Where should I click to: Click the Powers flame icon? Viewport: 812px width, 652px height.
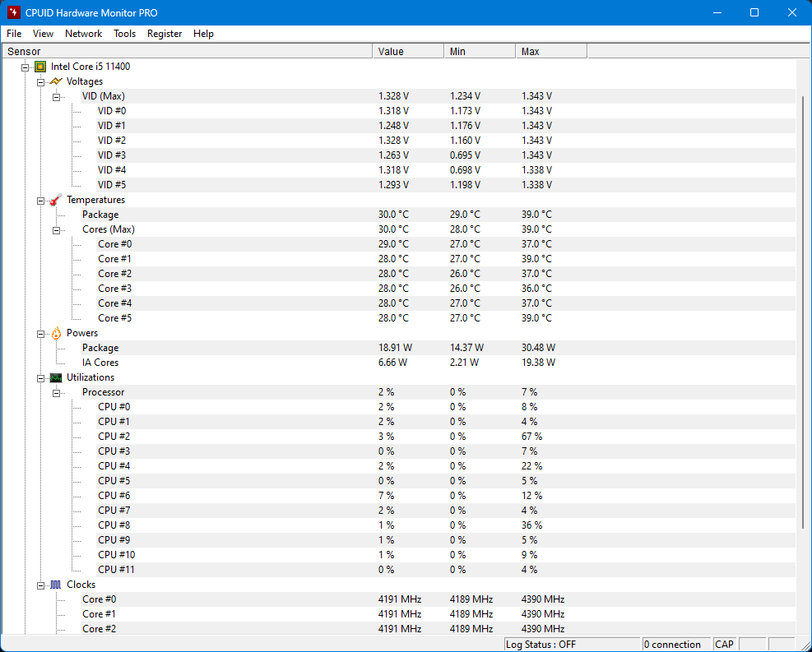click(x=56, y=333)
